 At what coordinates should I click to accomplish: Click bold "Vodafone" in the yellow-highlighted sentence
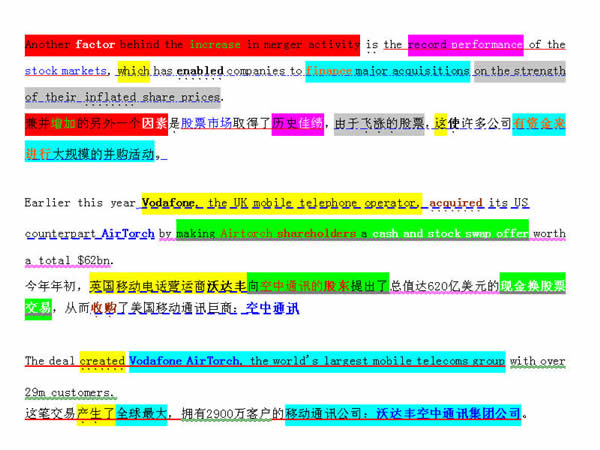click(169, 203)
